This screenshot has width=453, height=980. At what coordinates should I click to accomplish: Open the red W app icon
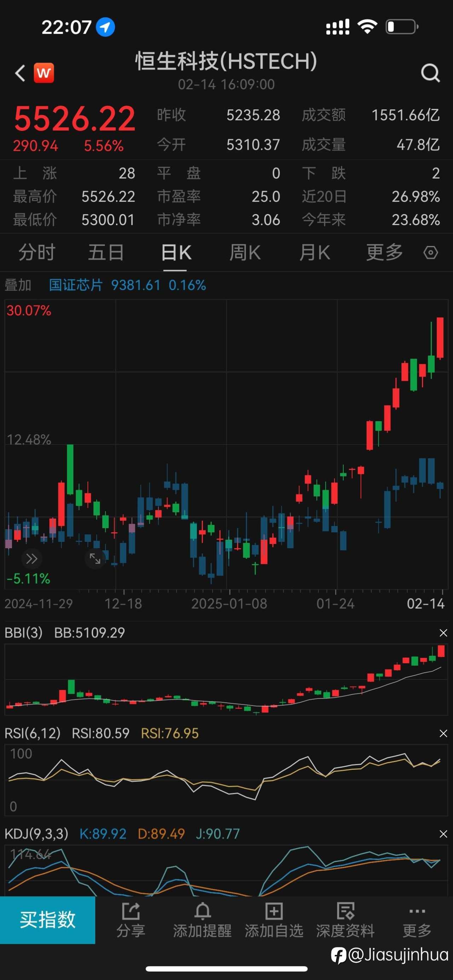point(44,73)
